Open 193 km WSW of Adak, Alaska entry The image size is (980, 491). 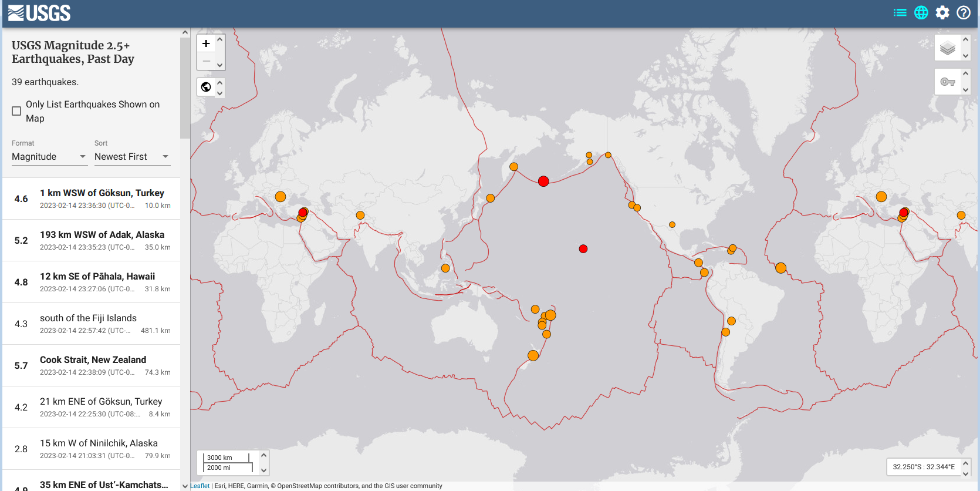tap(92, 240)
